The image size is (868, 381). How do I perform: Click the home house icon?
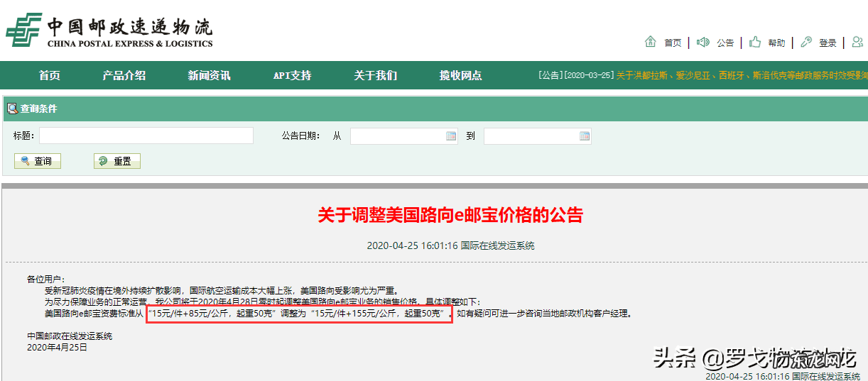point(650,42)
